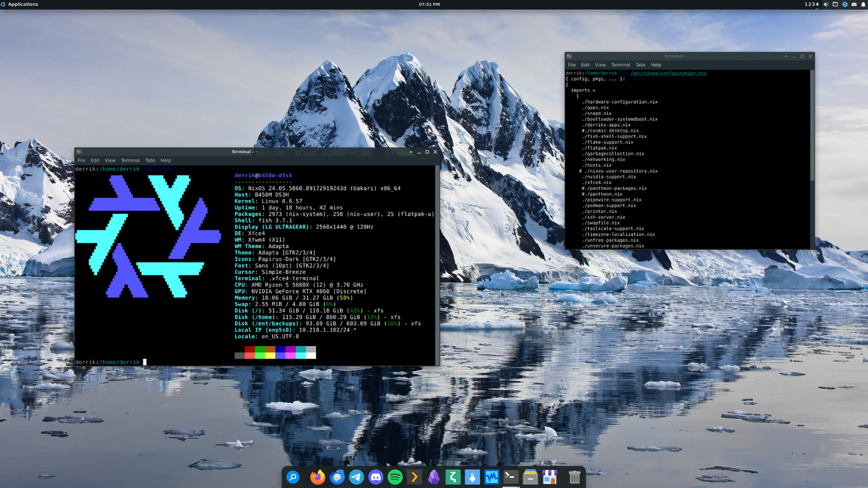Switch to workspace 1 in the panel
The width and height of the screenshot is (868, 488).
click(806, 4)
